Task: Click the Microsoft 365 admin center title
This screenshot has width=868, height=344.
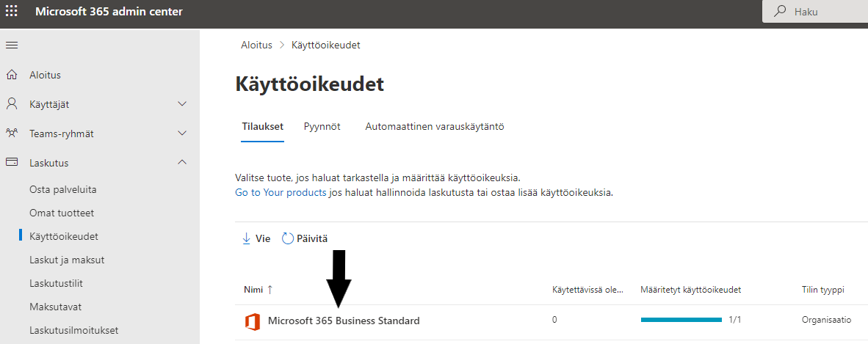Action: click(x=109, y=11)
